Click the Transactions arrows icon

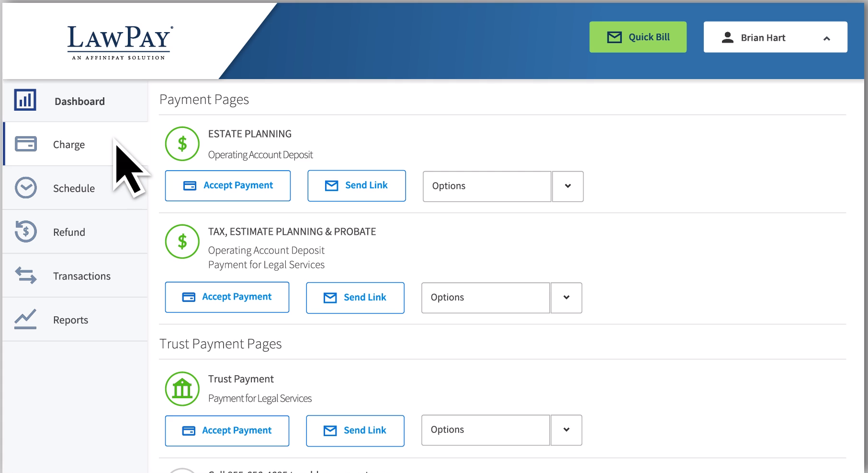pos(26,276)
